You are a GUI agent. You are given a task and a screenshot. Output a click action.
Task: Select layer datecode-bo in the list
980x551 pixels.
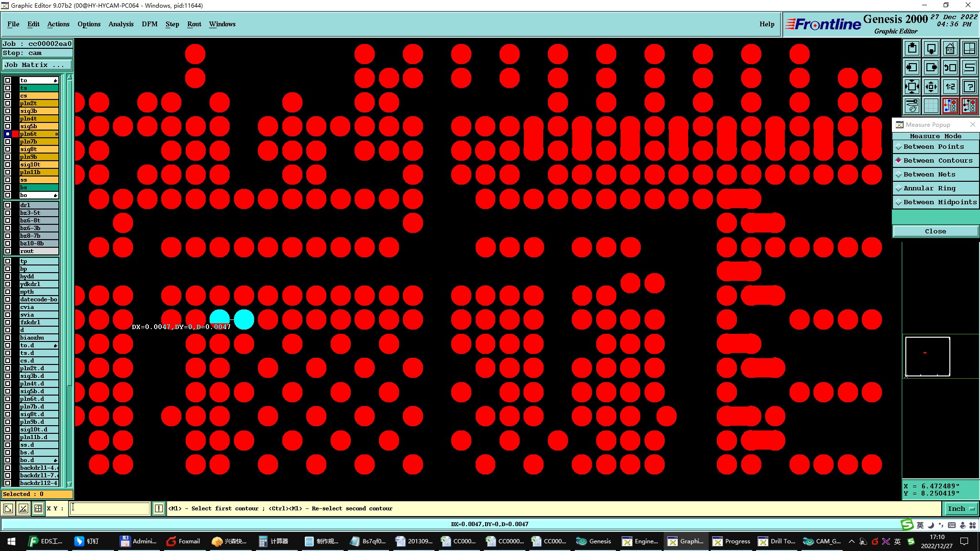[39, 299]
